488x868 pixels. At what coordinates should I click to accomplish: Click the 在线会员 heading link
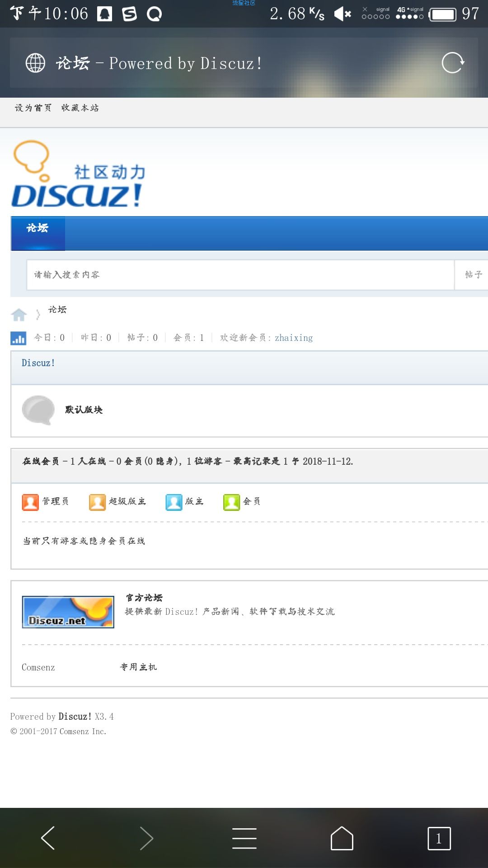pyautogui.click(x=41, y=462)
